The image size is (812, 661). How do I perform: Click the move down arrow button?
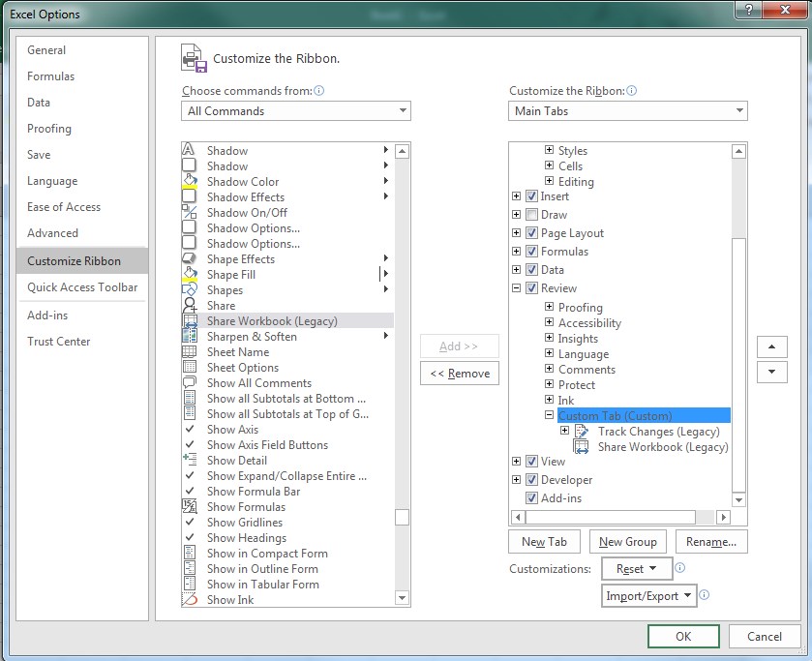(x=771, y=372)
